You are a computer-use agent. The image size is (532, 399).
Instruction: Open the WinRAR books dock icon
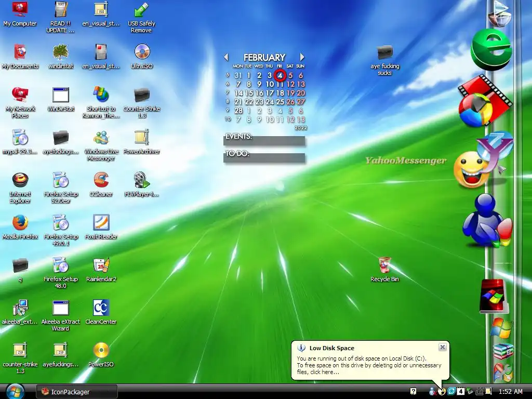503,351
